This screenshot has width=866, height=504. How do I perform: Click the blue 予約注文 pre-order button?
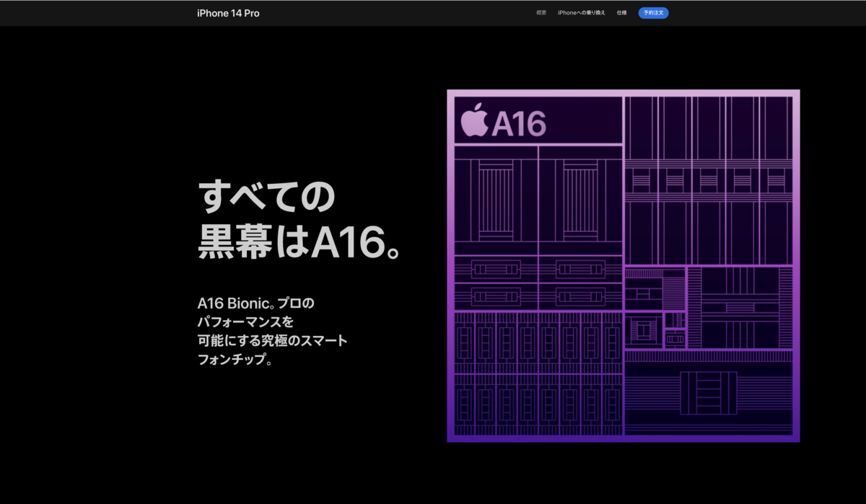coord(653,13)
